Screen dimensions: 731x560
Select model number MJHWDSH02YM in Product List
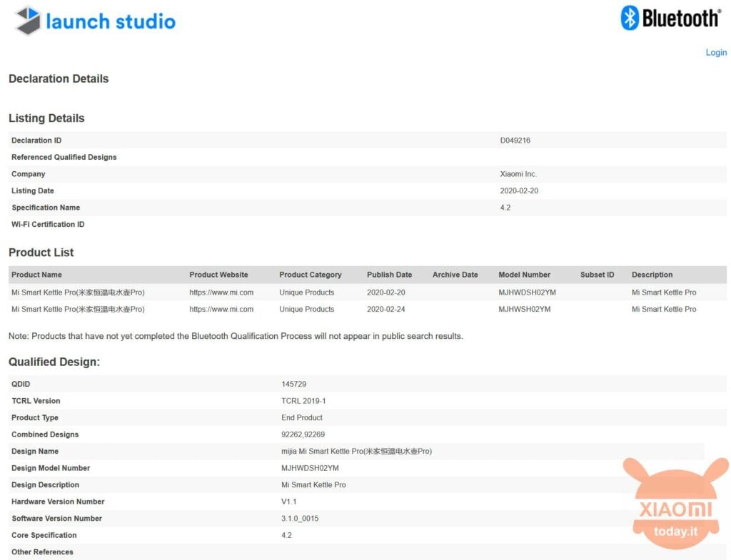point(528,292)
